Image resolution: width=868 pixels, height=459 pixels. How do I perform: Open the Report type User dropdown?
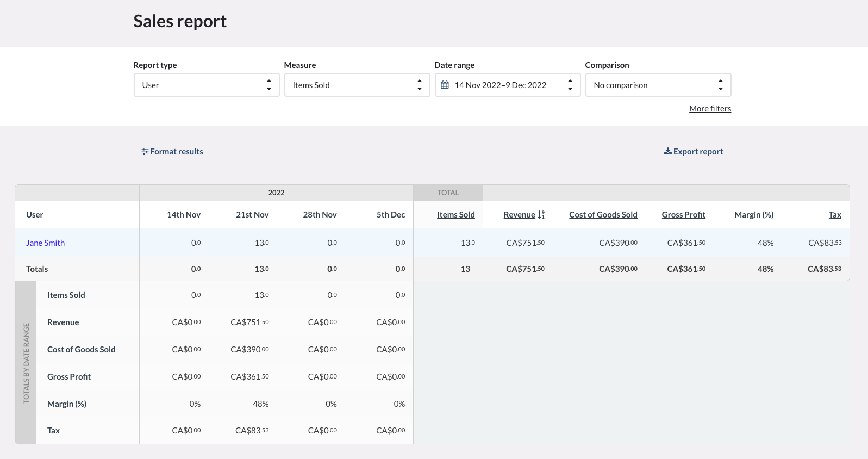point(206,85)
